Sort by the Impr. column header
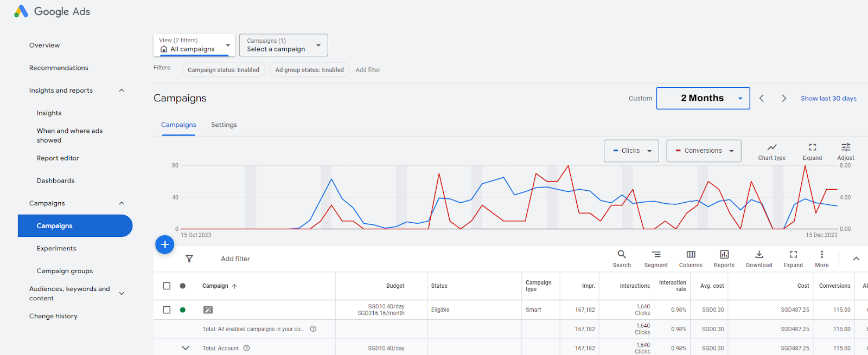This screenshot has width=868, height=355. coord(588,286)
